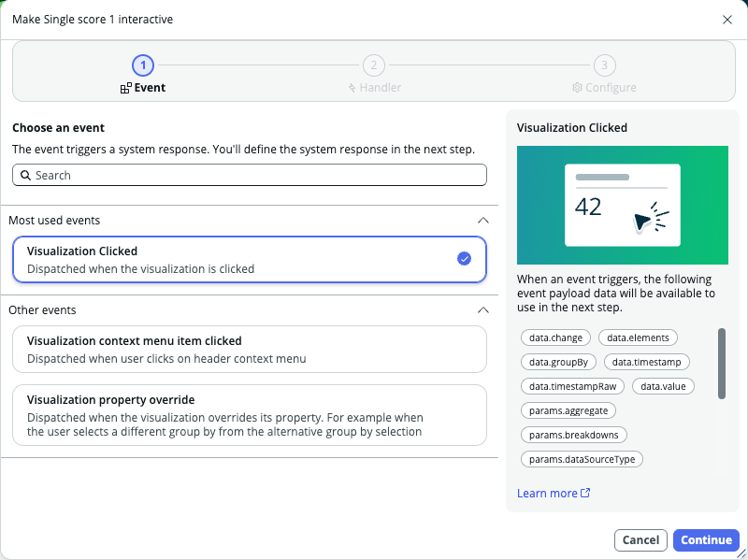The height and width of the screenshot is (560, 748).
Task: Click the data.value payload chip
Action: tap(663, 386)
